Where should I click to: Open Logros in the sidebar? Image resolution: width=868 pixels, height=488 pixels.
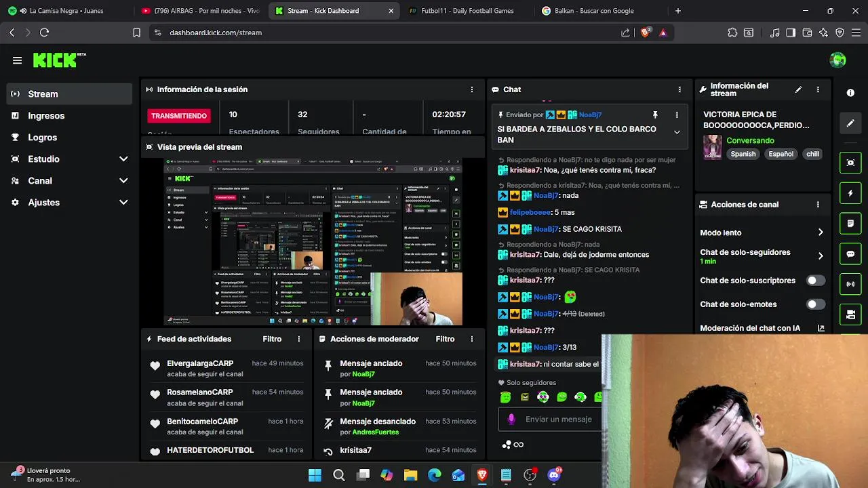click(x=69, y=138)
